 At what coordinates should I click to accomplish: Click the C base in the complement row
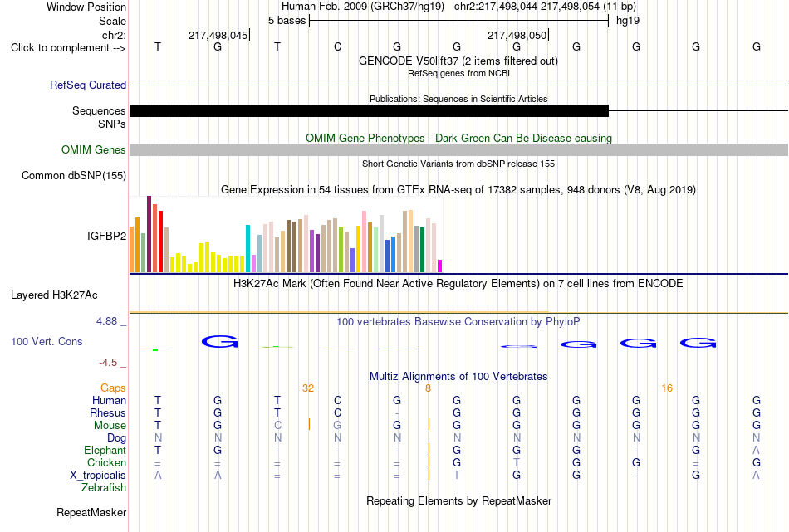coord(337,46)
